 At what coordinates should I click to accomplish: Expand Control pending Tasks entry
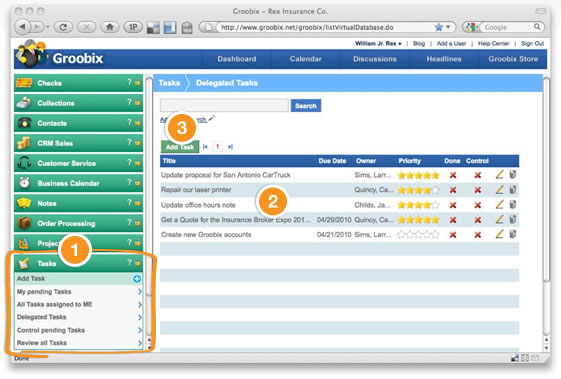point(140,330)
